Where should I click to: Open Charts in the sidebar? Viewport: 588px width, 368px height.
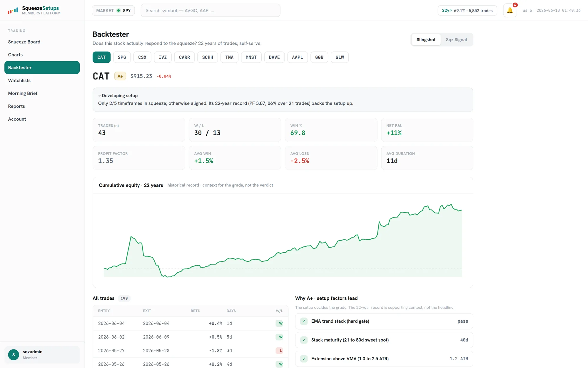[42, 55]
